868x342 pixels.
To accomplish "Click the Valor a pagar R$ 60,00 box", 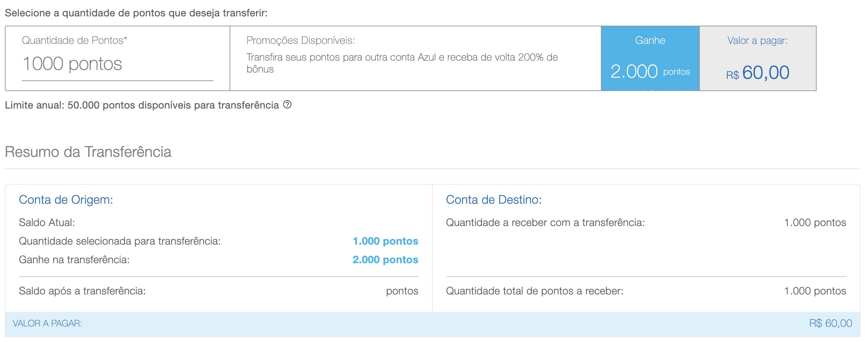I will [758, 58].
